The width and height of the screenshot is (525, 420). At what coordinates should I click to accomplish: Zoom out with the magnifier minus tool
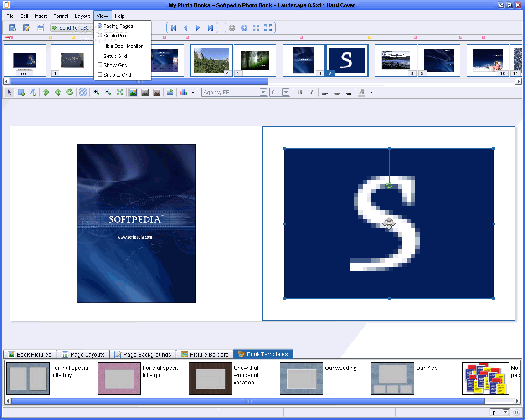pyautogui.click(x=108, y=93)
